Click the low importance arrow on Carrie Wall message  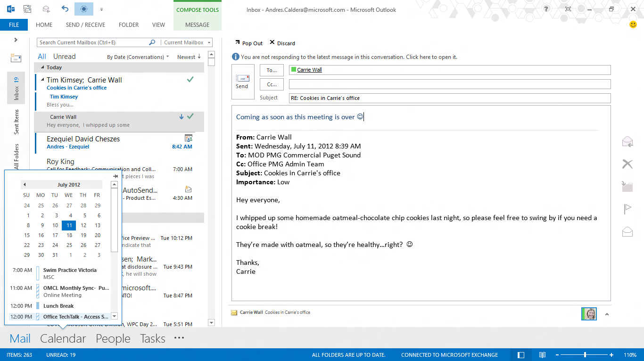(182, 116)
